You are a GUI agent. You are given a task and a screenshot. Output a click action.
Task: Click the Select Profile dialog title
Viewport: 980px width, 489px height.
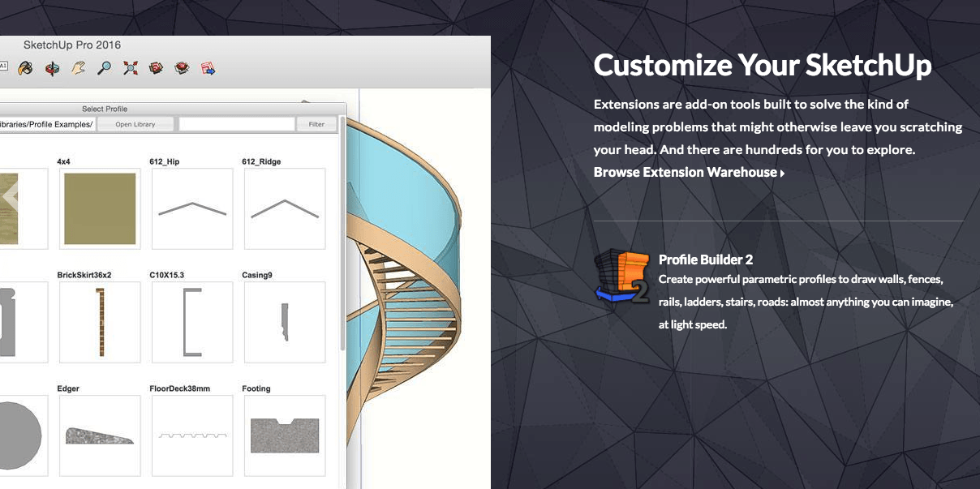(x=105, y=109)
